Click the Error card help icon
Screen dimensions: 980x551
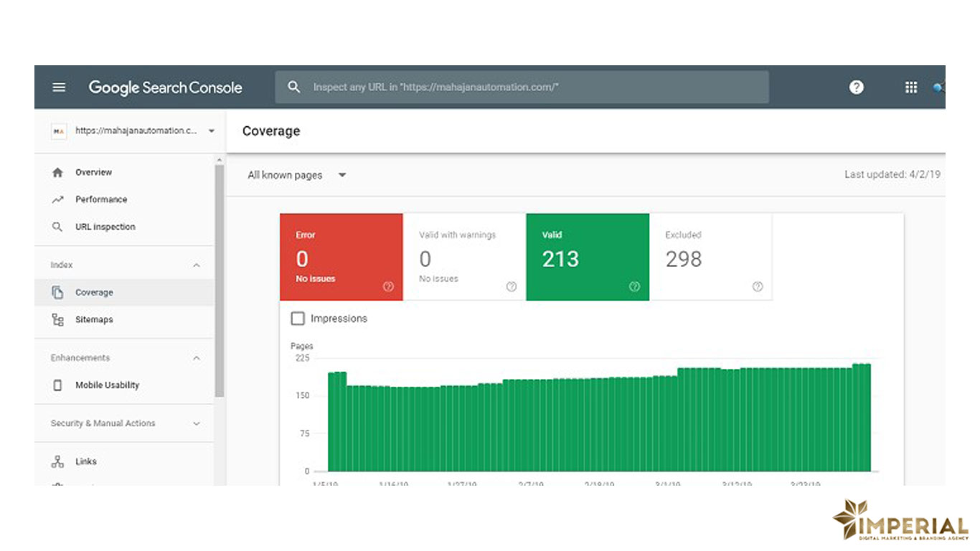(x=388, y=286)
